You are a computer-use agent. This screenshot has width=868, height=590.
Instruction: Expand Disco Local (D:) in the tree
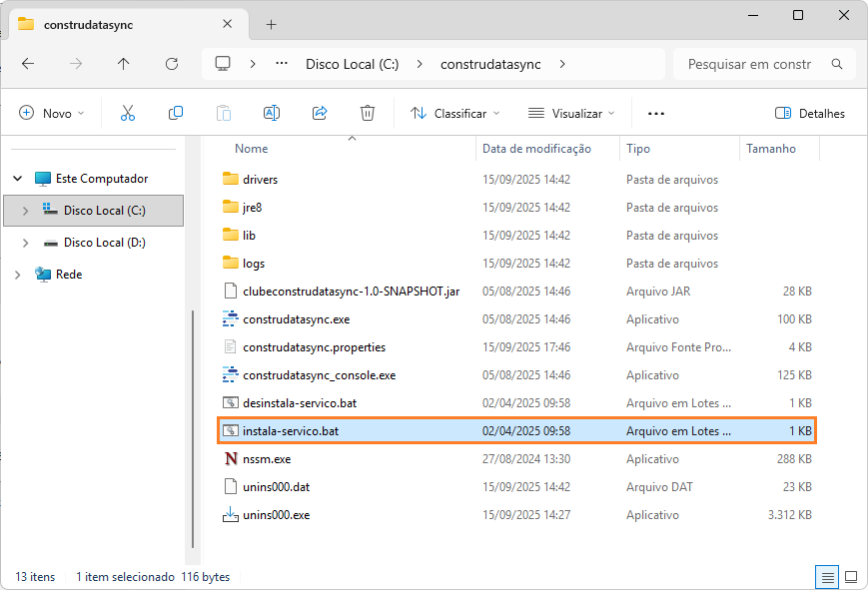pos(25,243)
